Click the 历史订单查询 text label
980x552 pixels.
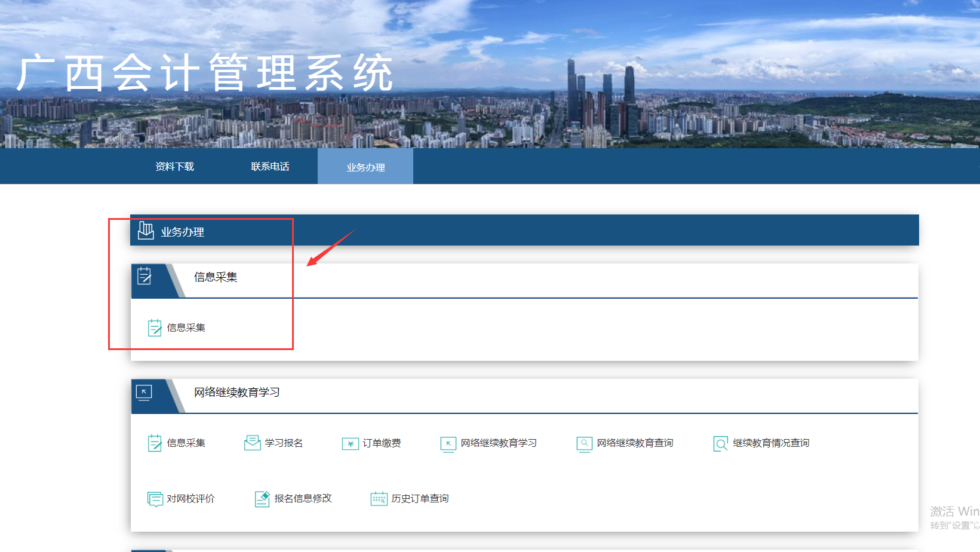(420, 498)
